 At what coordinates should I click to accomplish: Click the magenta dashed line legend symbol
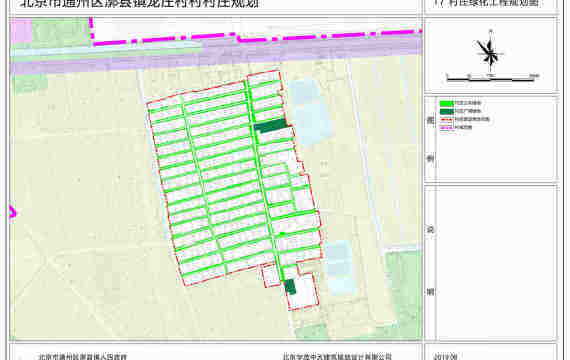click(446, 127)
